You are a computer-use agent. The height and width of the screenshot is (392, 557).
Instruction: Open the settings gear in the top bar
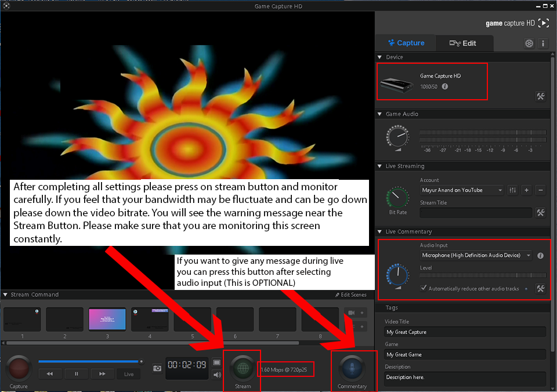pyautogui.click(x=529, y=43)
